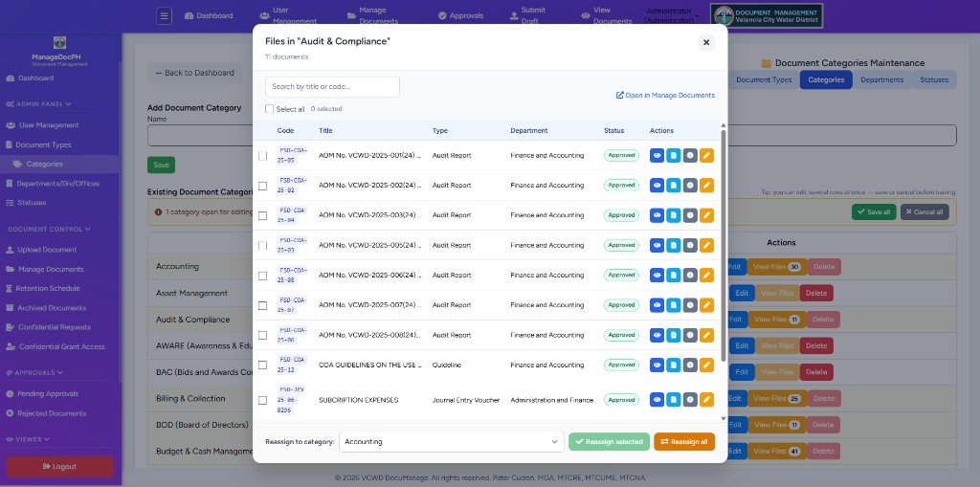
Task: Show info for document FSD-COA-25-04
Action: point(690,215)
